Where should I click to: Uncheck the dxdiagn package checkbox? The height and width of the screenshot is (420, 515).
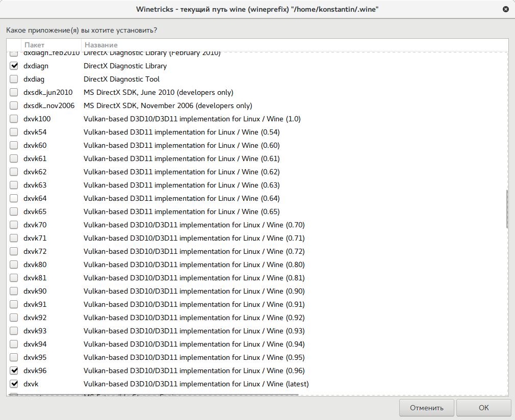click(14, 66)
